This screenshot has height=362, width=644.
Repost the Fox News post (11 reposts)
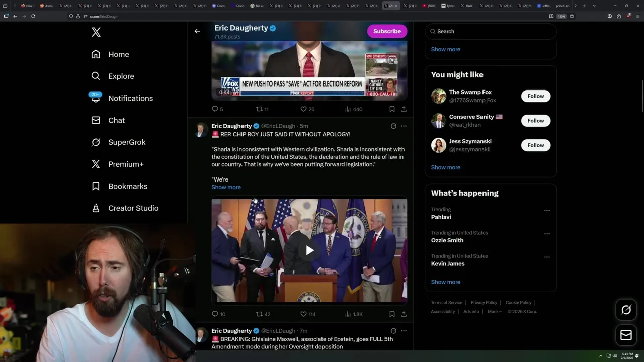pyautogui.click(x=262, y=109)
